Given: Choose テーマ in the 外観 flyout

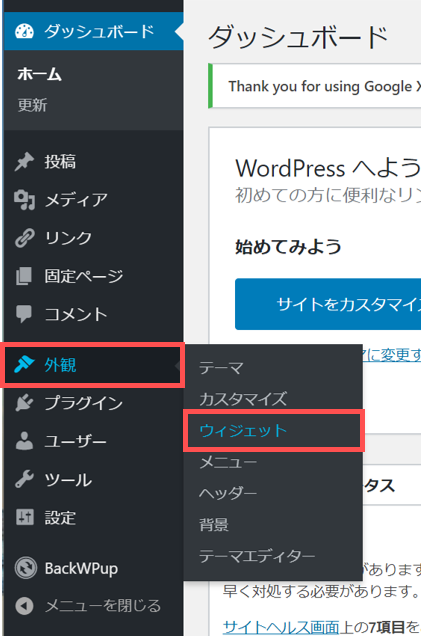Looking at the screenshot, I should [x=221, y=368].
